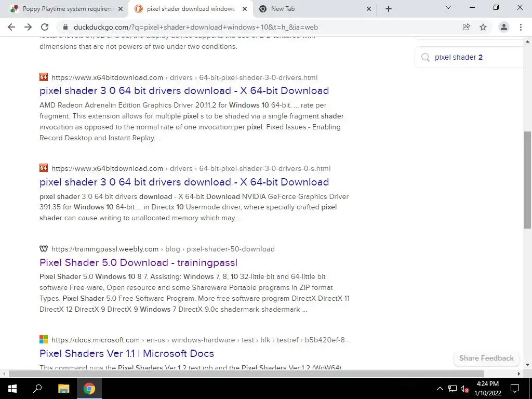Open network status tray icon

tap(453, 389)
